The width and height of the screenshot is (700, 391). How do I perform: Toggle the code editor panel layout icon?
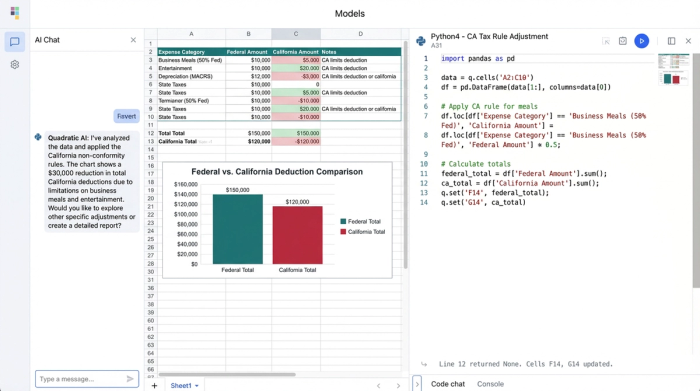671,41
